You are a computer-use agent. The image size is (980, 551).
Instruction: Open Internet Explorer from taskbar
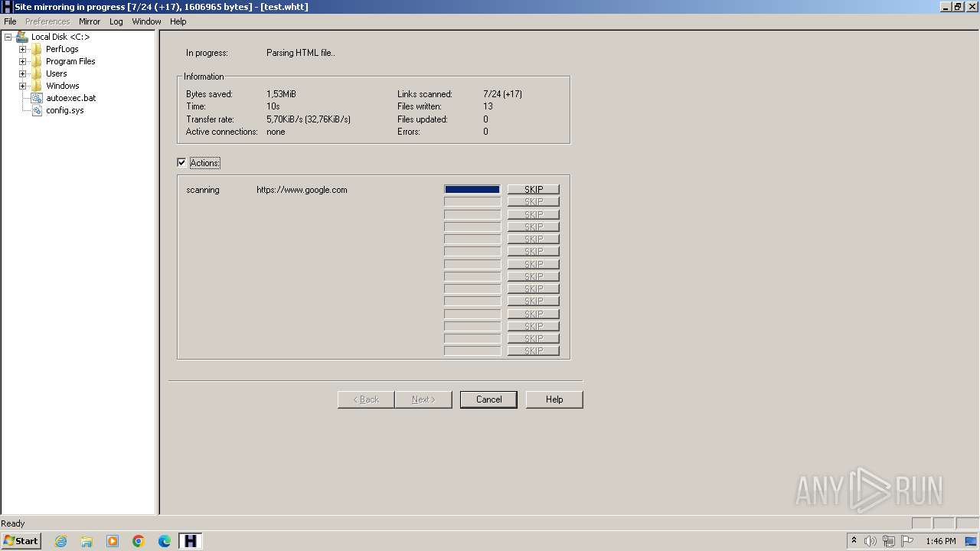[x=60, y=541]
